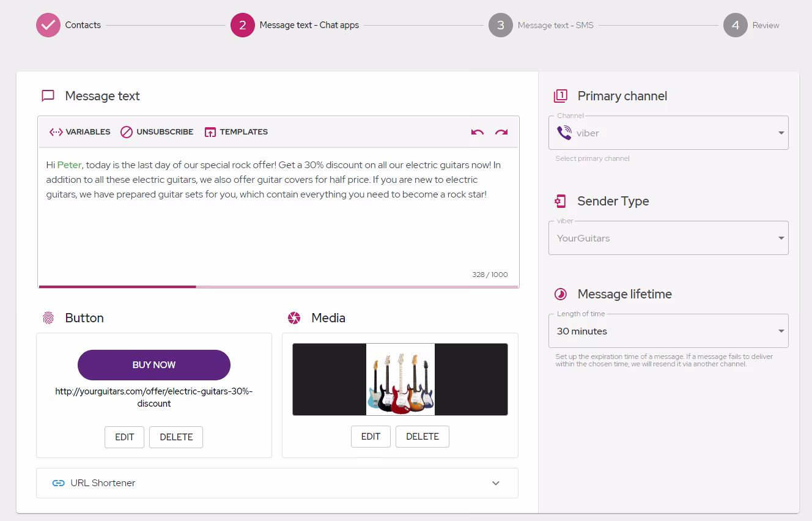The image size is (812, 521).
Task: Click the Edit button under BUY NOW
Action: [124, 437]
